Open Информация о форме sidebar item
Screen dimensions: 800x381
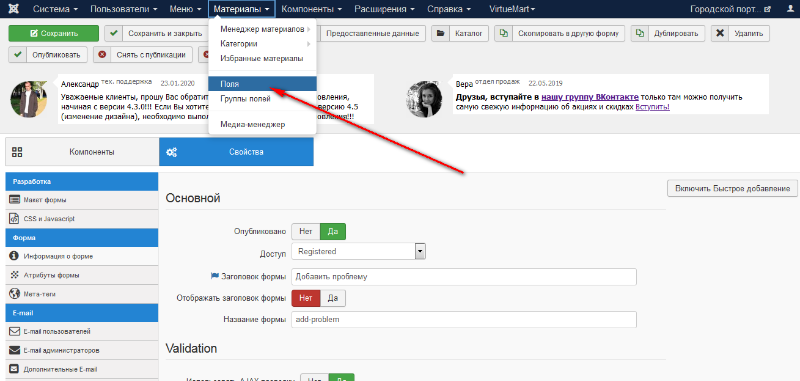click(82, 257)
